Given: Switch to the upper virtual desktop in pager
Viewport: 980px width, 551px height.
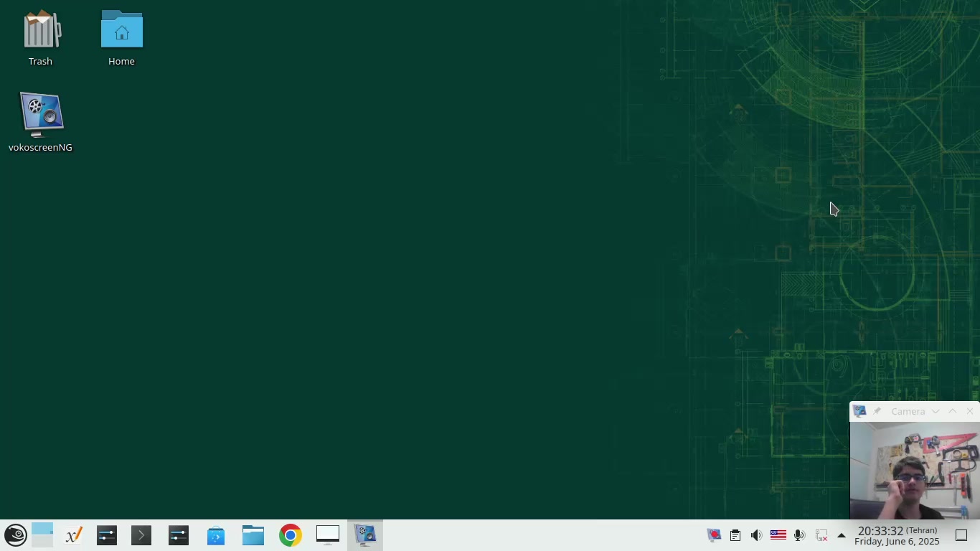Looking at the screenshot, I should [x=42, y=529].
